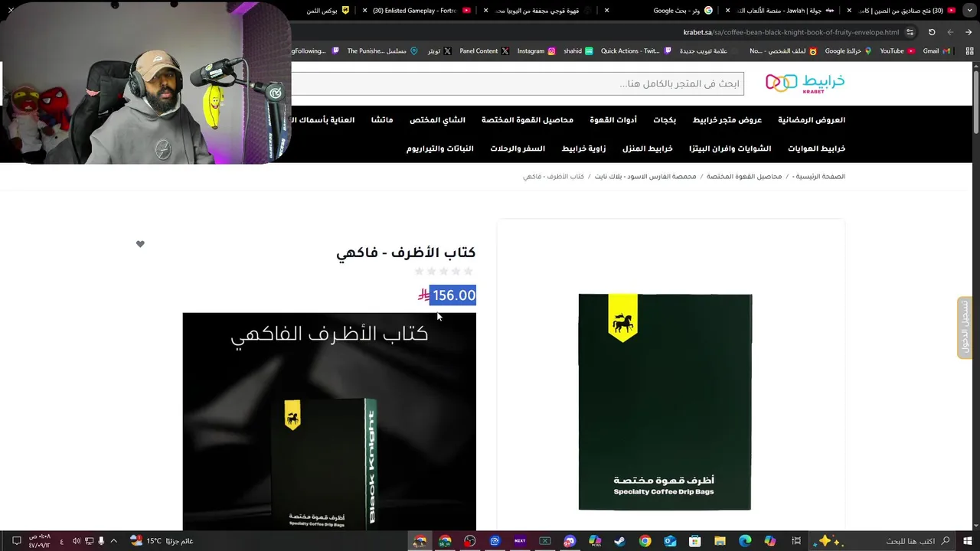Go to الصفحة الرئيسية breadcrumb
The image size is (980, 551).
821,177
